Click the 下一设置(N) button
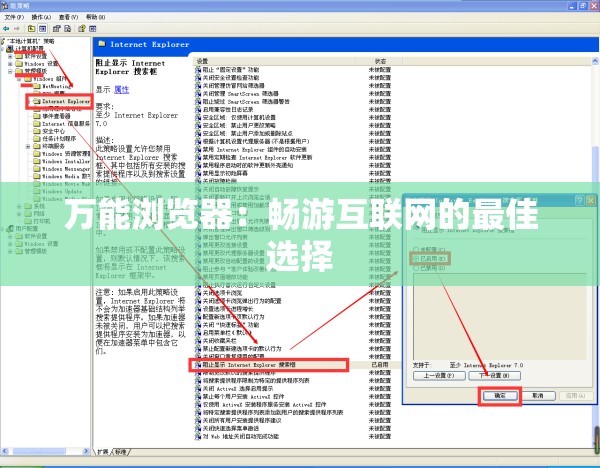Viewport: 600px width, 468px height. pos(494,375)
